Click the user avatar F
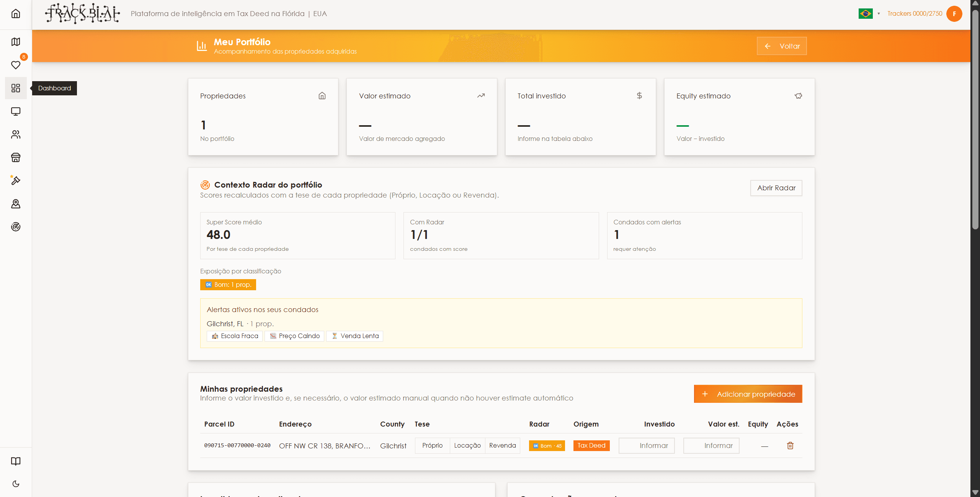Image resolution: width=980 pixels, height=497 pixels. [x=954, y=14]
